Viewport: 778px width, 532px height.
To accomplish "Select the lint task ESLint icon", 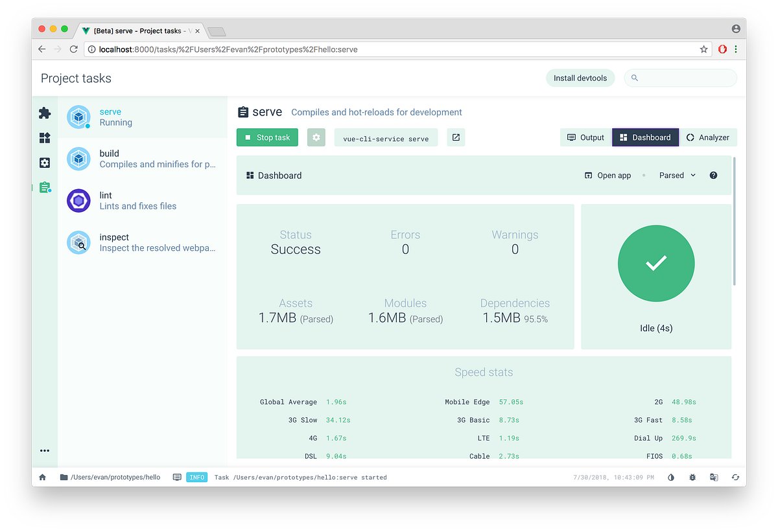I will click(x=78, y=201).
